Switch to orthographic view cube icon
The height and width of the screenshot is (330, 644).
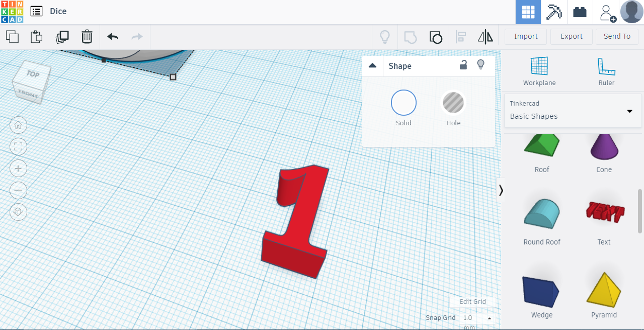pyautogui.click(x=19, y=212)
